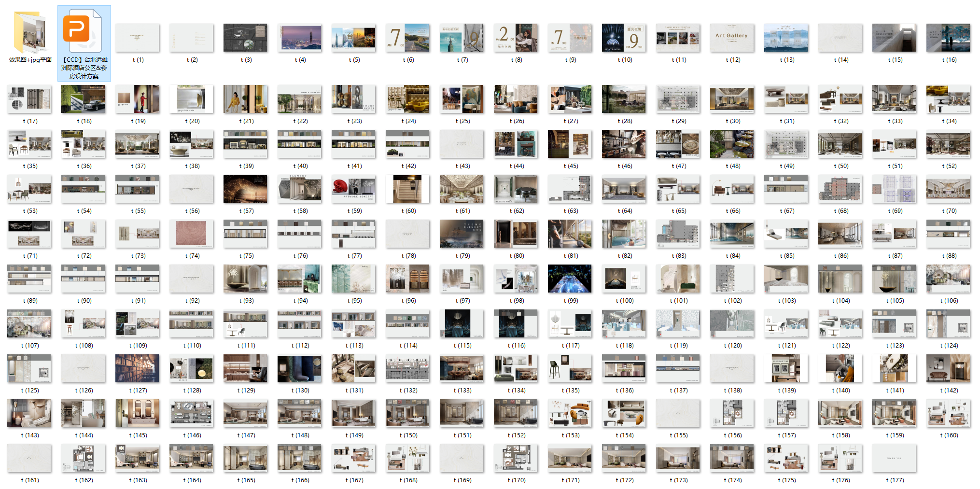Open the 效果图+jpg平面 folder
Screen dimensions: 980x489
[30, 33]
